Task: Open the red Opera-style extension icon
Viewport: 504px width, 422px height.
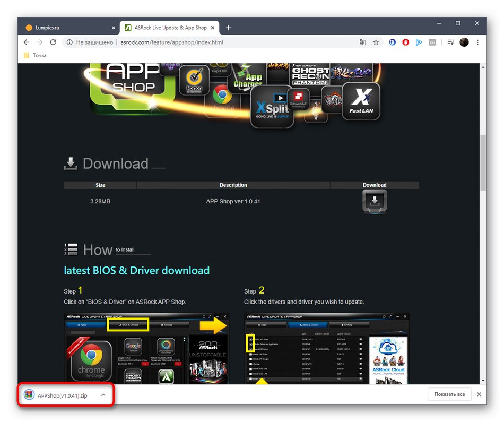Action: coord(406,42)
